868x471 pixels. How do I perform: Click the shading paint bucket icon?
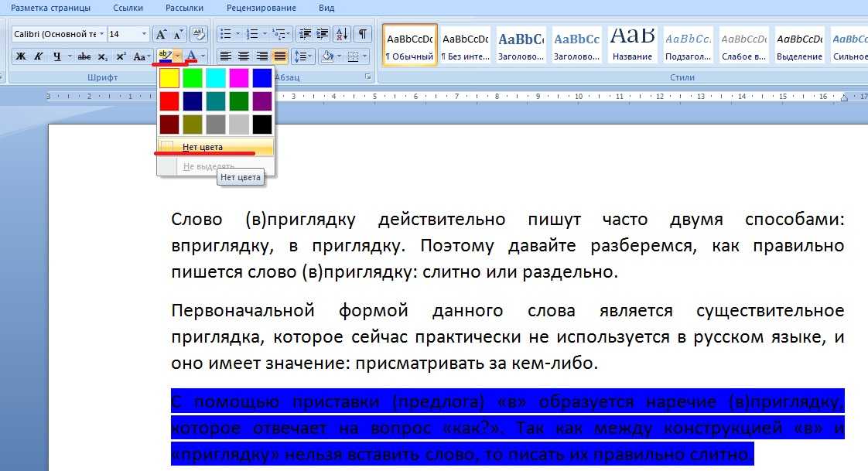[x=328, y=56]
